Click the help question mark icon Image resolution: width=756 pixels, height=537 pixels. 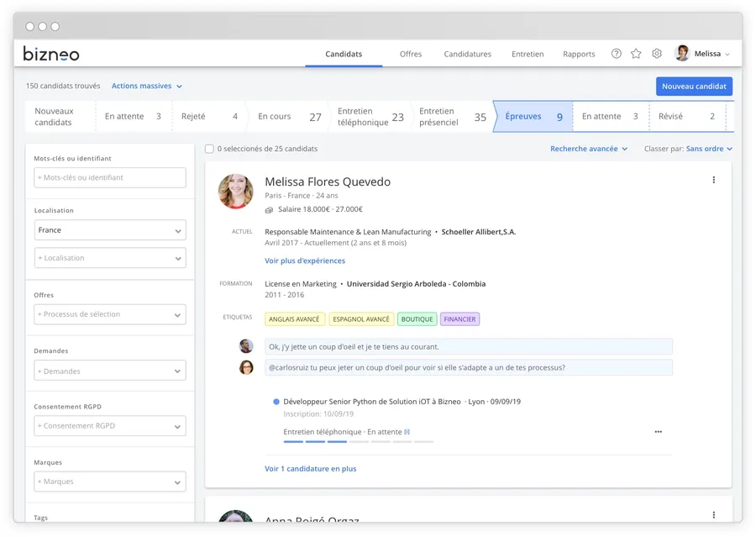click(617, 54)
